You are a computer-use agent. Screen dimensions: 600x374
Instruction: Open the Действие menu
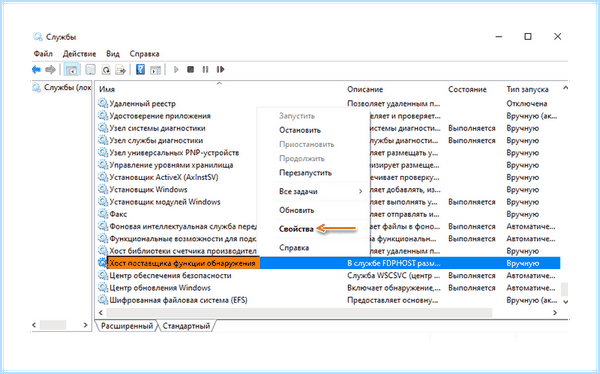[79, 54]
